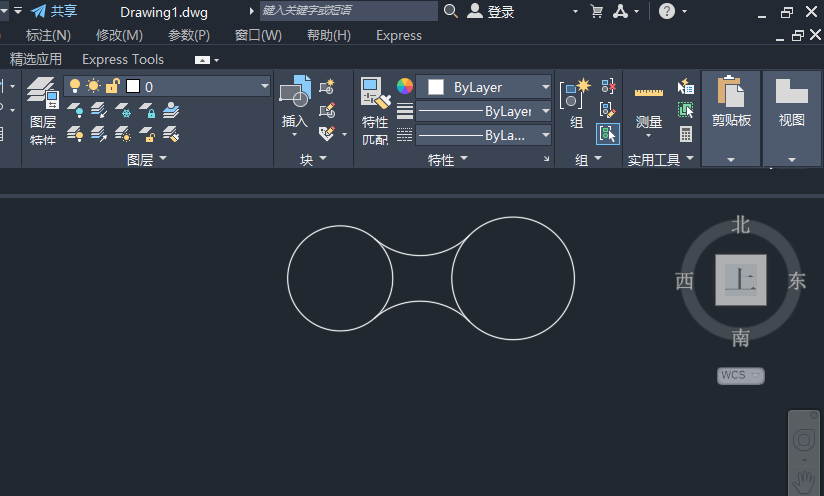The height and width of the screenshot is (496, 824).
Task: Select the Pan hand tool
Action: tap(804, 481)
